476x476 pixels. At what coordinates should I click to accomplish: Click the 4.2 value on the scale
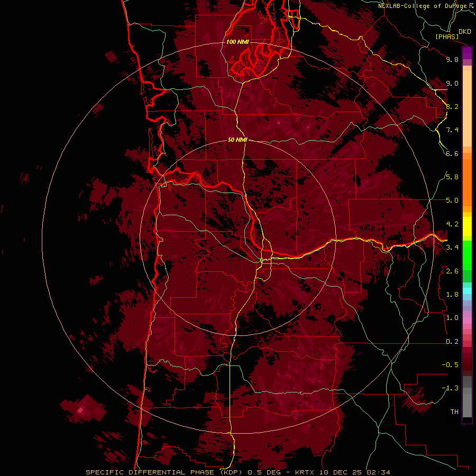[x=452, y=224]
